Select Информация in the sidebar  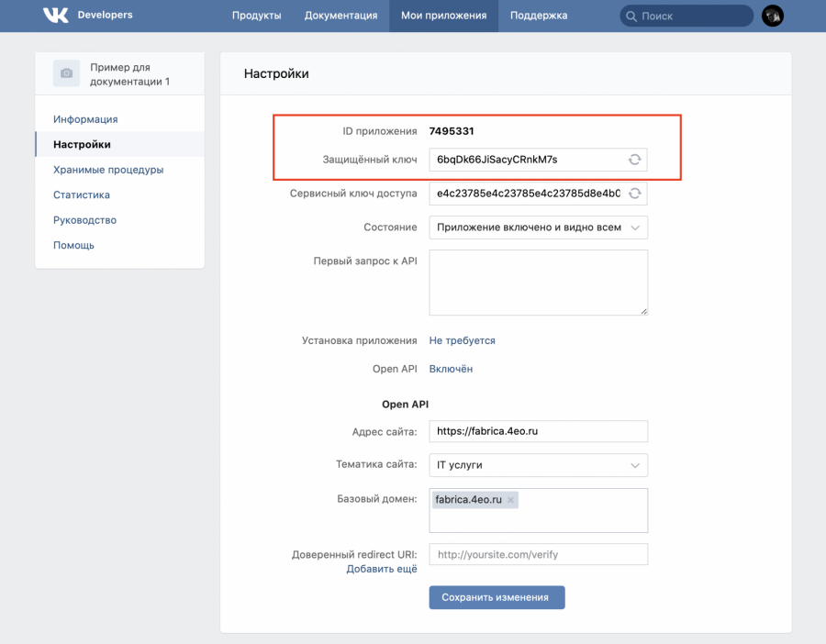click(85, 119)
